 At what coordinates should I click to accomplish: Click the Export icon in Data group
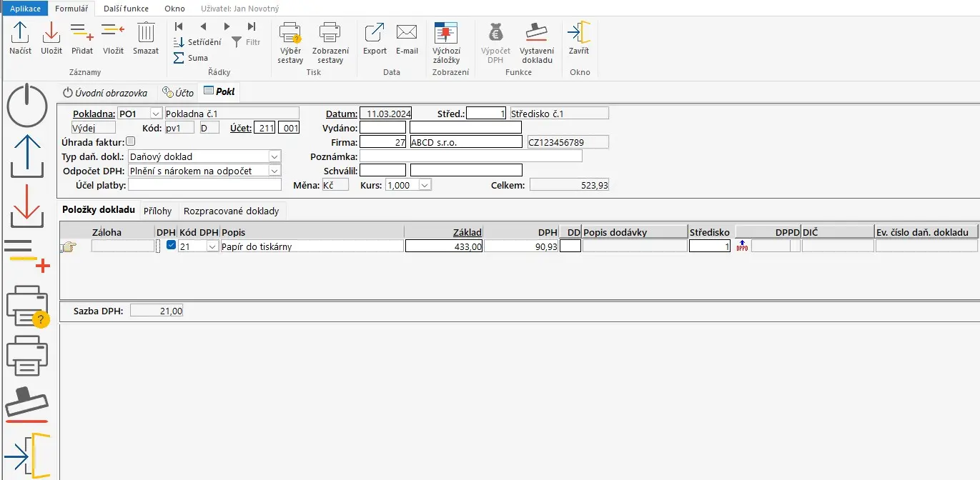pyautogui.click(x=375, y=33)
